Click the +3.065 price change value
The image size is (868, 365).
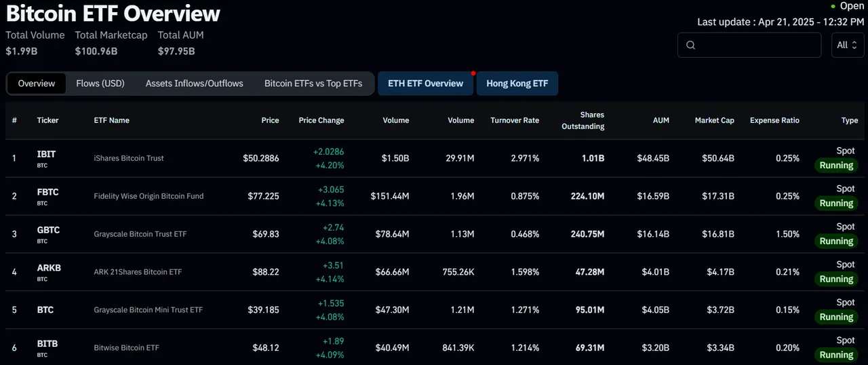[331, 189]
